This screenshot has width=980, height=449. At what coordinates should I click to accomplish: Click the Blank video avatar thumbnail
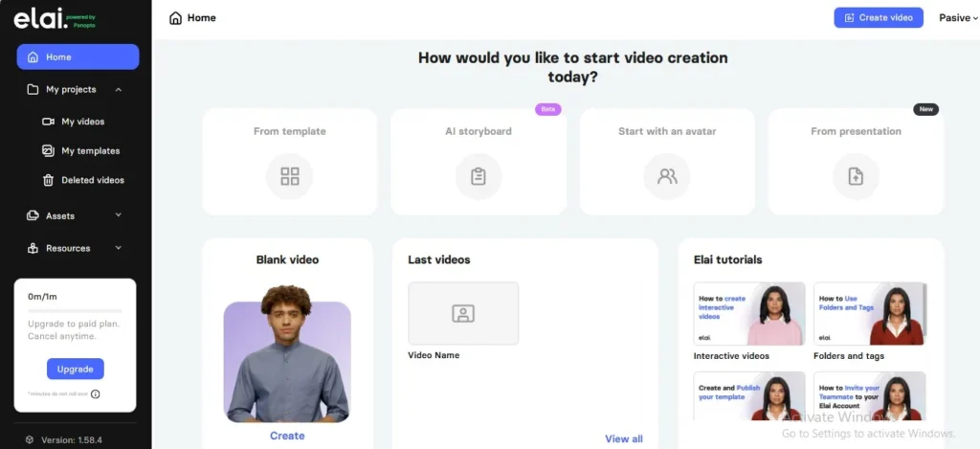[287, 354]
